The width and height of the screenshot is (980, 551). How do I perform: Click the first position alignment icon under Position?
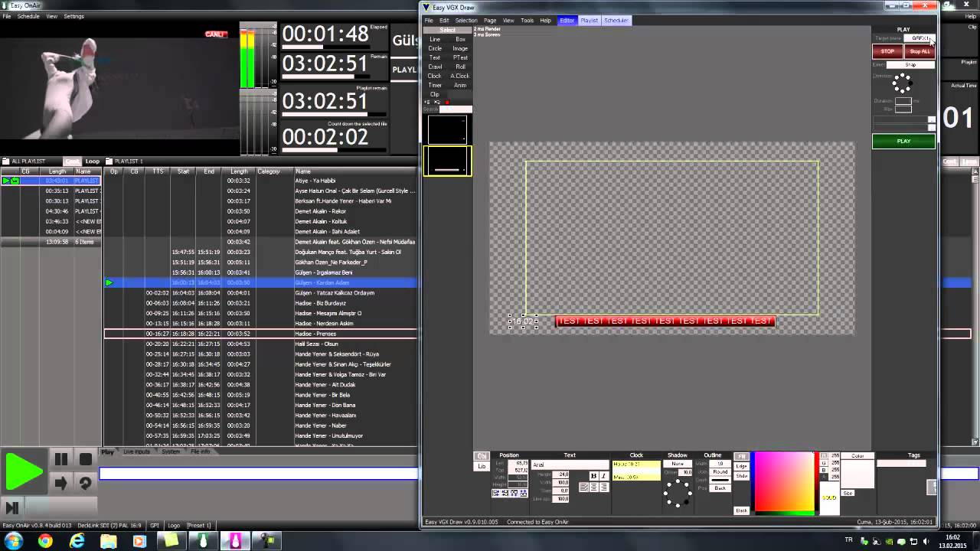(496, 493)
